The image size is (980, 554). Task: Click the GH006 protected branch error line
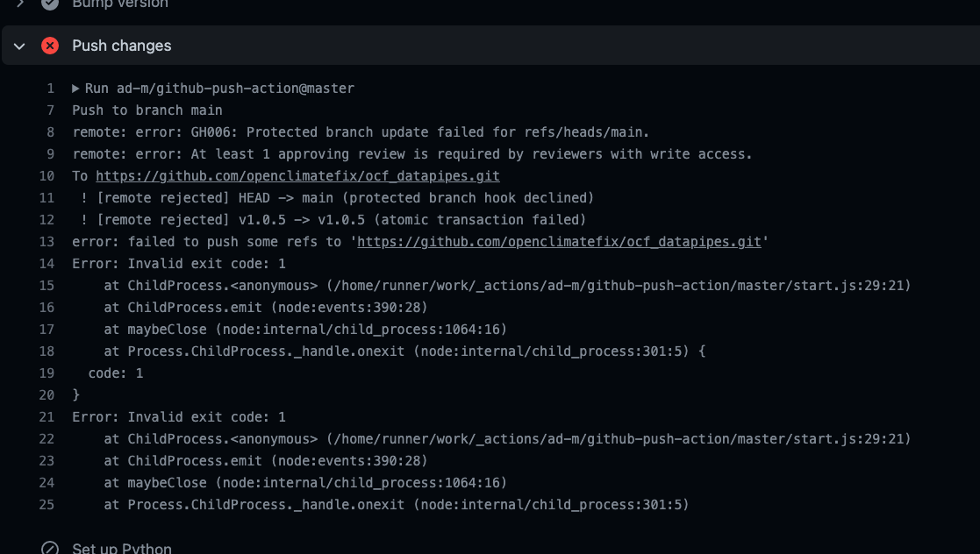355,131
